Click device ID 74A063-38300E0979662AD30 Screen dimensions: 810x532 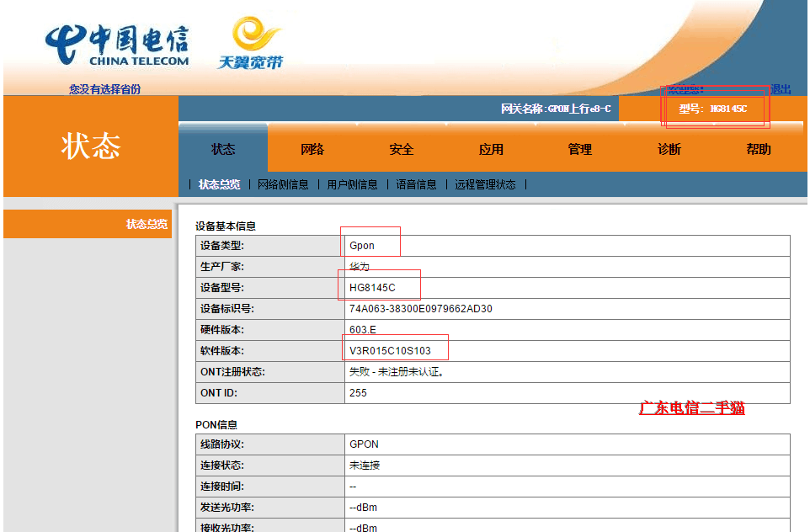coord(420,309)
